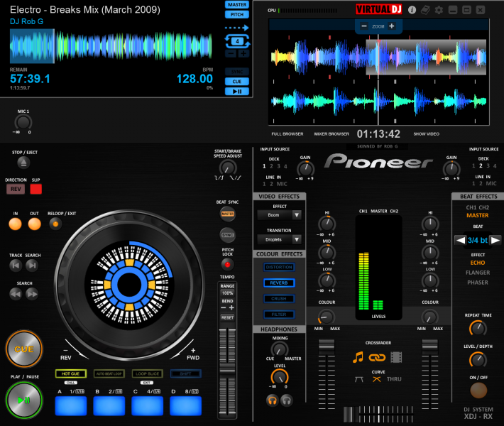Click the Reloop/Exit button
Viewport: 504px width, 426px height.
tap(55, 224)
